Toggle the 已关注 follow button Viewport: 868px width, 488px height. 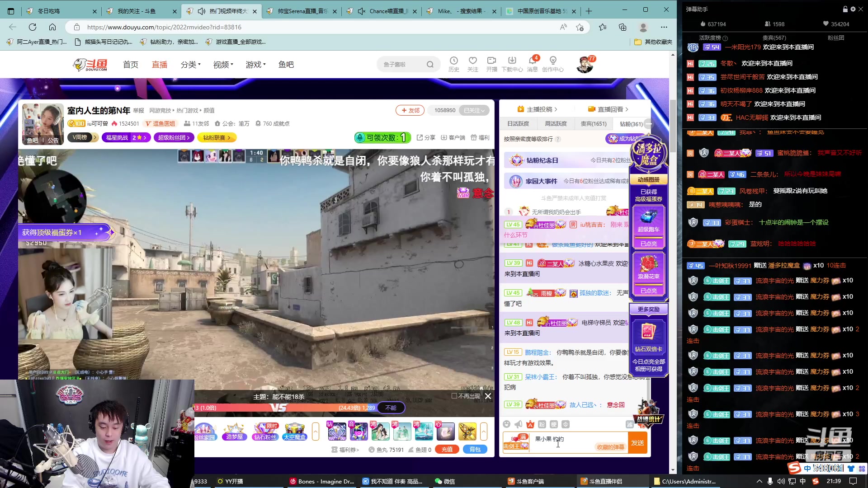point(474,110)
